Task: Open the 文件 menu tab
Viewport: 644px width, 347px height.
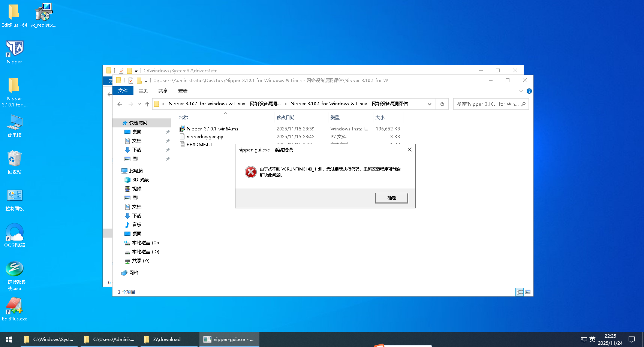Action: (123, 91)
